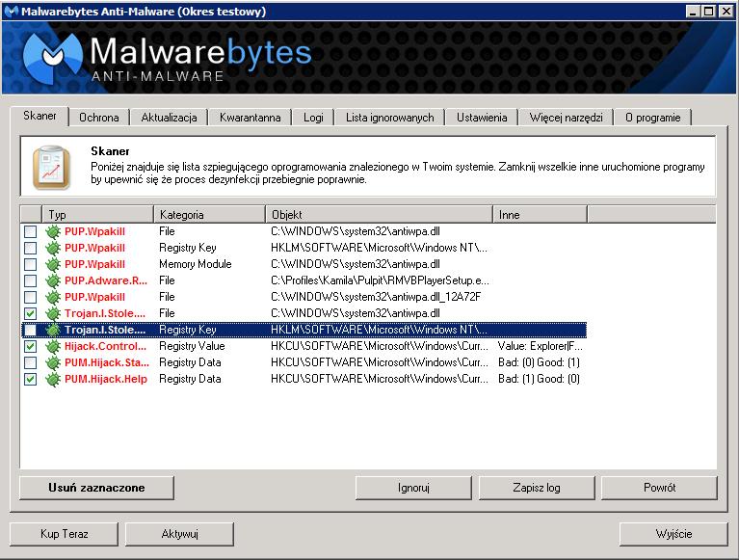Uncheck the Trojan.I.Stole File checkbox
Screen dimensions: 739x560
30,313
